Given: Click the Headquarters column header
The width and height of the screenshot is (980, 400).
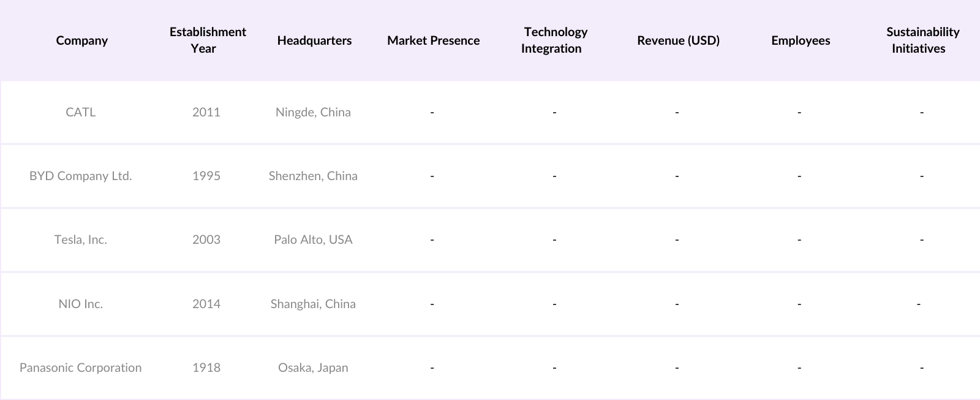Looking at the screenshot, I should pyautogui.click(x=314, y=40).
